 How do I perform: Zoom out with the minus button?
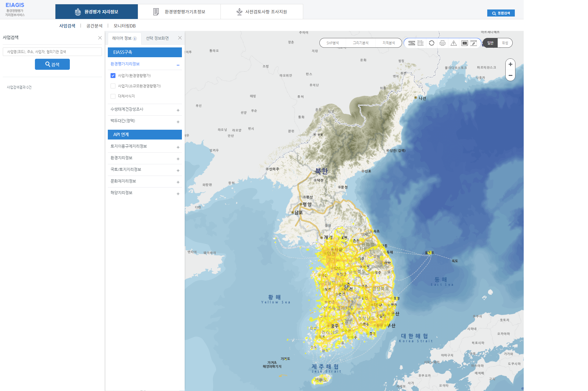click(x=510, y=75)
